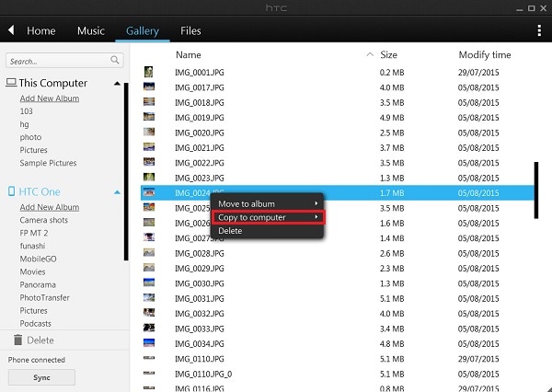
Task: Select the IMG_0022.JPG thumbnail
Action: pos(149,162)
